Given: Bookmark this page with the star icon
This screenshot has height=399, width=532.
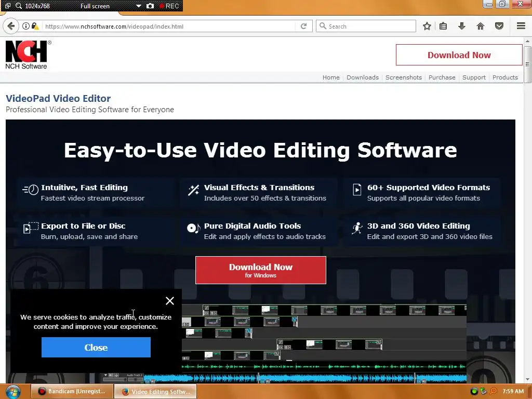Looking at the screenshot, I should [x=427, y=26].
